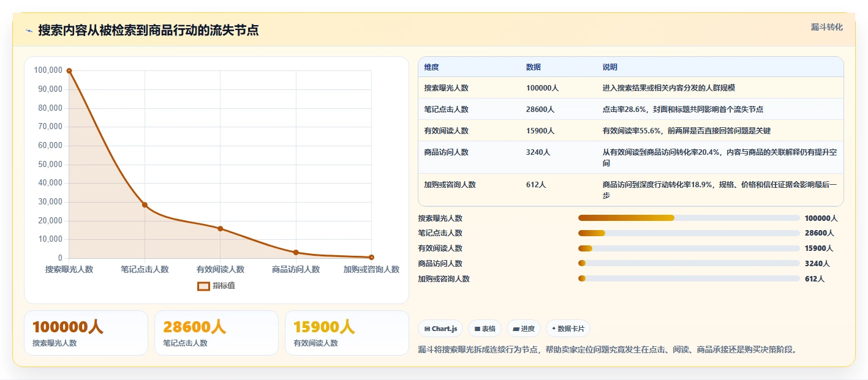Click the 100000人 value beside progress bar
868x380 pixels.
[821, 218]
